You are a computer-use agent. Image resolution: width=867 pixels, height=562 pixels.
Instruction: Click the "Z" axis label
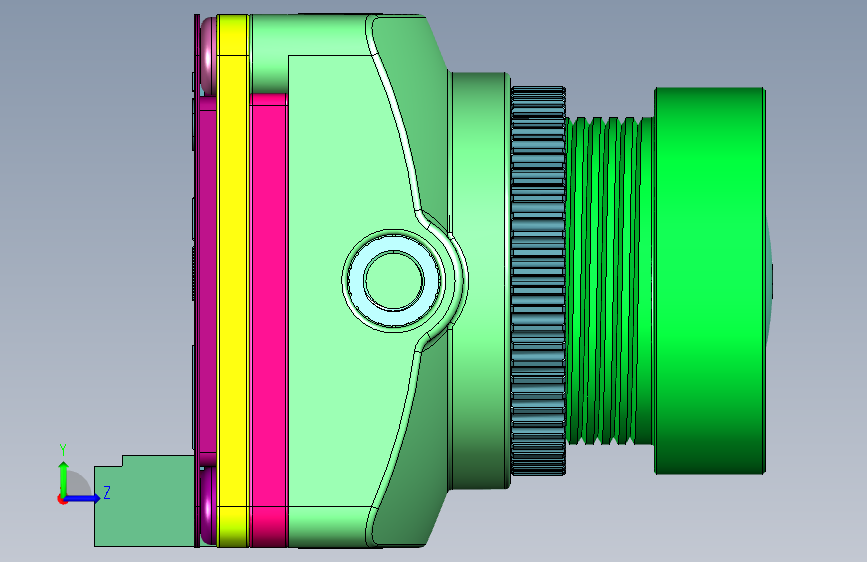[x=107, y=492]
